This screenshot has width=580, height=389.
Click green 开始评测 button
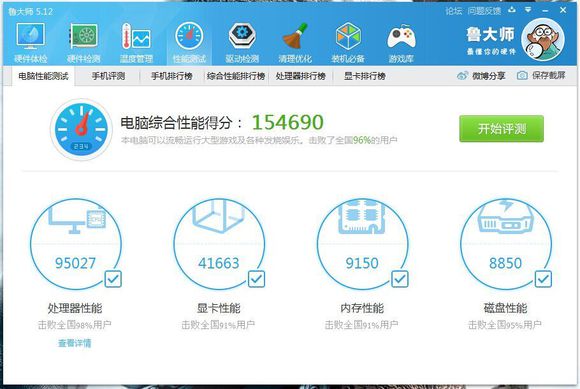(502, 129)
